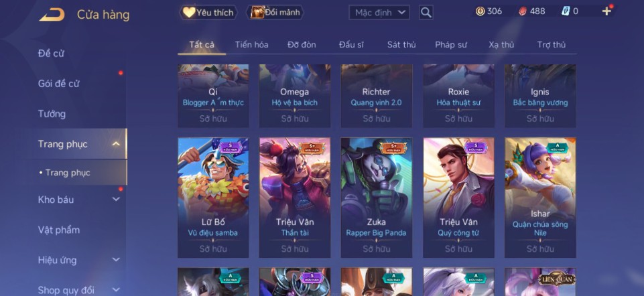Tap the golden back arrow icon
This screenshot has height=296, width=644.
(52, 14)
